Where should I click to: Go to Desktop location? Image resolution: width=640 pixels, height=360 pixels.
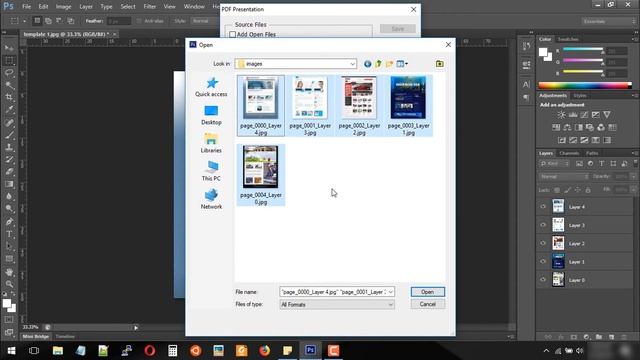click(211, 115)
